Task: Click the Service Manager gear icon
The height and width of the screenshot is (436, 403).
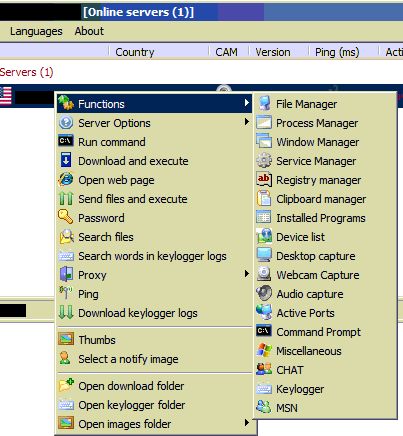Action: [264, 160]
